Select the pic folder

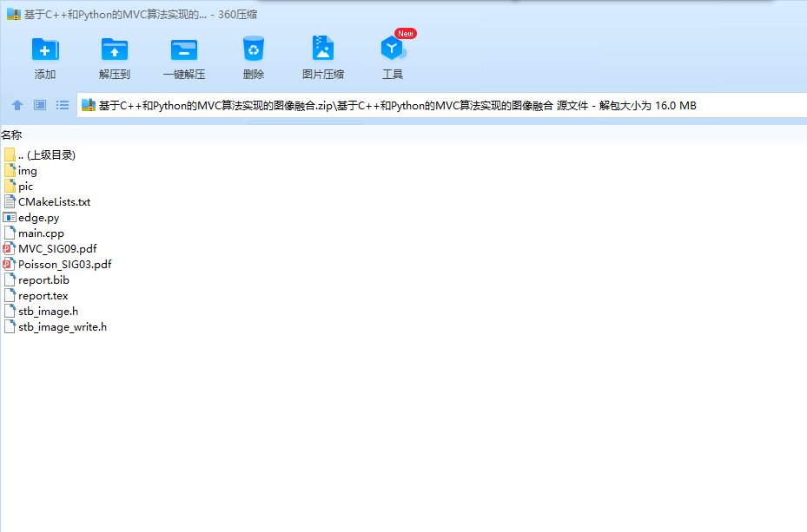[18, 186]
